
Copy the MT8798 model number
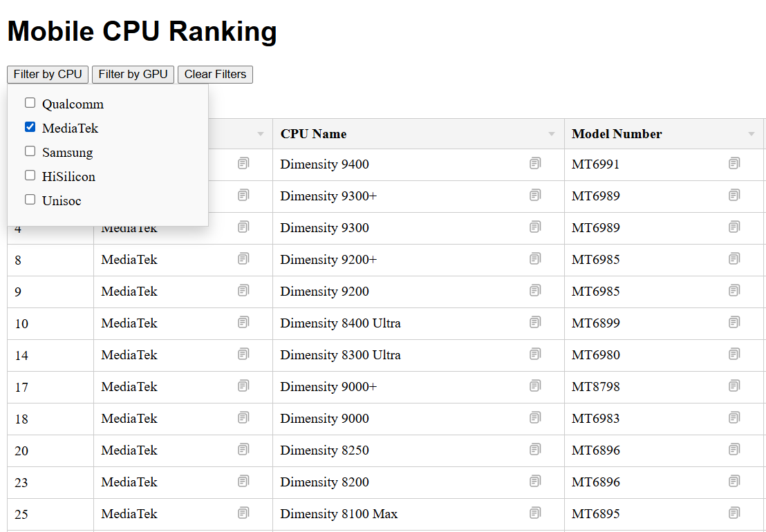(x=734, y=386)
